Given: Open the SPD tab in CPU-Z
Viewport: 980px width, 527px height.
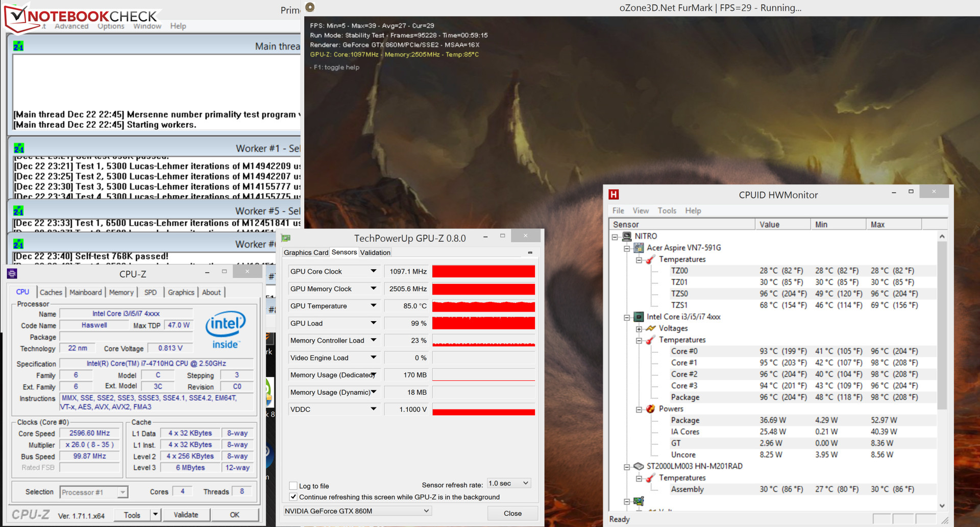Looking at the screenshot, I should point(150,292).
